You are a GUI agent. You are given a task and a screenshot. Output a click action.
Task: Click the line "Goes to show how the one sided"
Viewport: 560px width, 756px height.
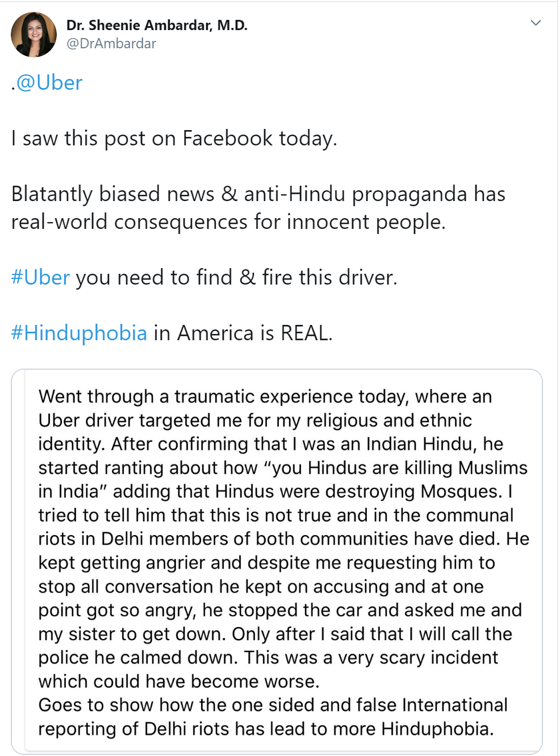(273, 705)
